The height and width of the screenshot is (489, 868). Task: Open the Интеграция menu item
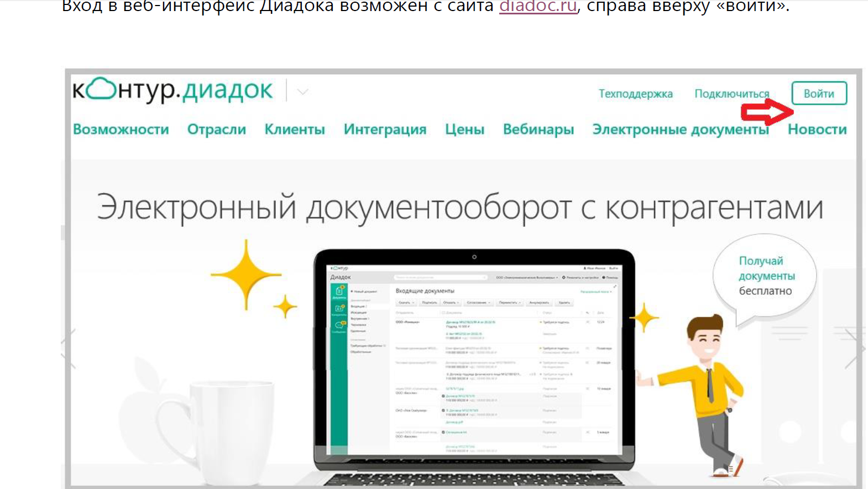(x=385, y=129)
